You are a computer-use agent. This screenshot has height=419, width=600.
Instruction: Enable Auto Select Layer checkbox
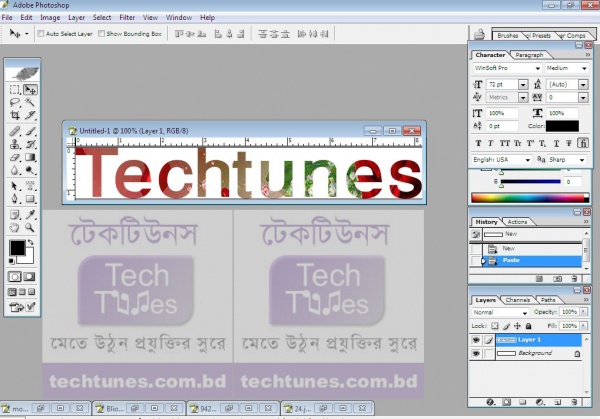(x=41, y=34)
